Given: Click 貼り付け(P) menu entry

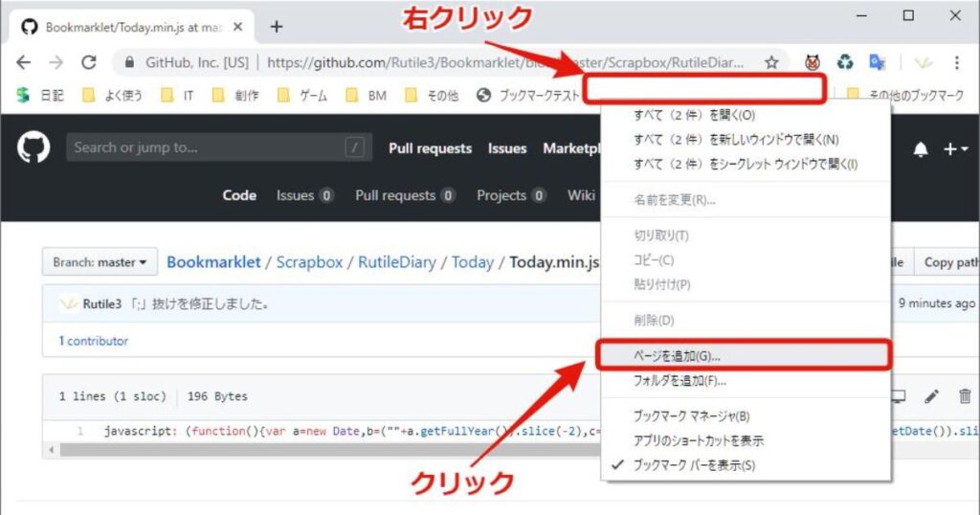Looking at the screenshot, I should click(746, 284).
